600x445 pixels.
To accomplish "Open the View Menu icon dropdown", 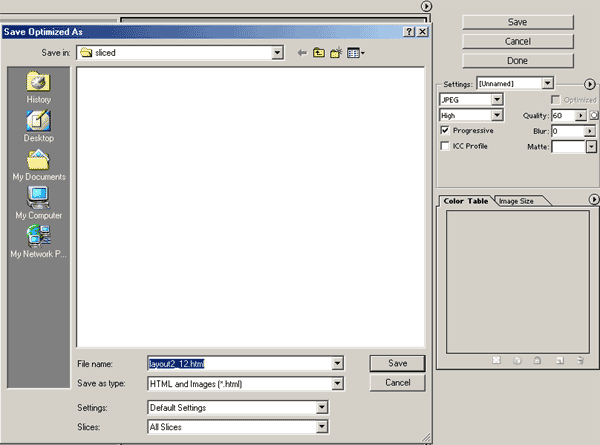I will [355, 52].
